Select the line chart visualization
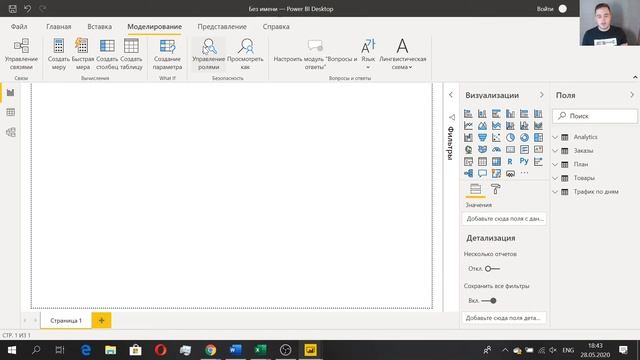Viewport: 640px width, 360px height. point(469,126)
